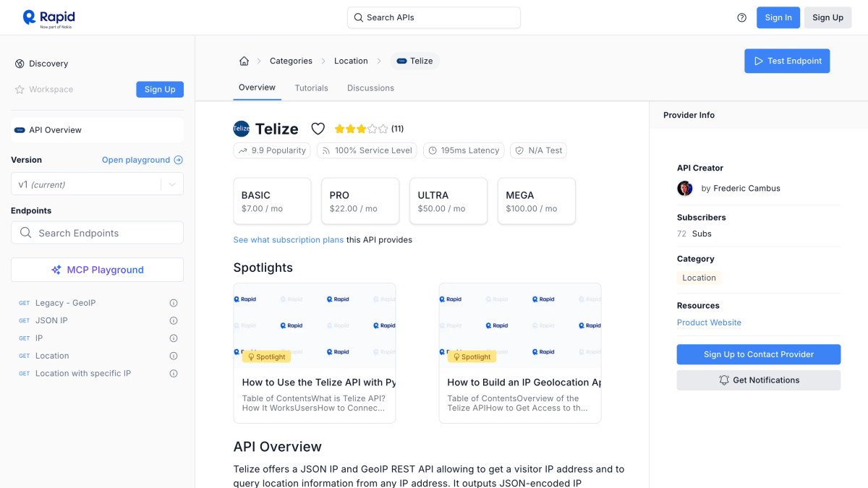Click the Test Endpoint button

coord(787,61)
